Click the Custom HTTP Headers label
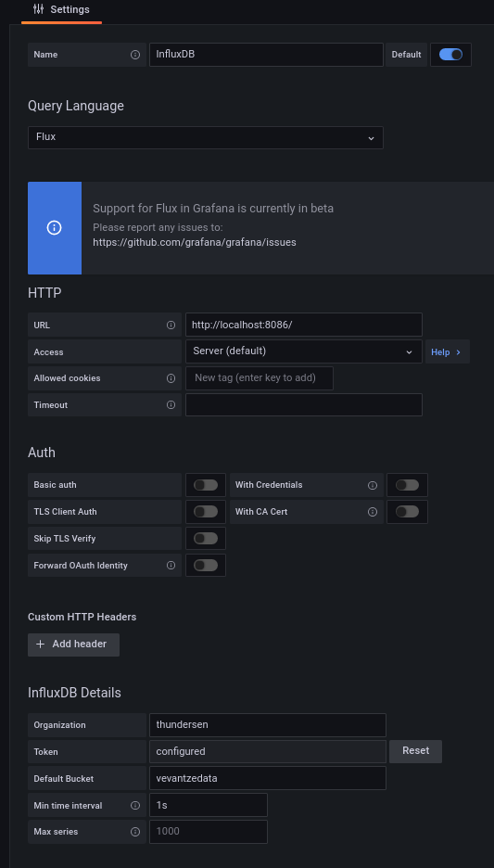The height and width of the screenshot is (868, 494). 82,617
